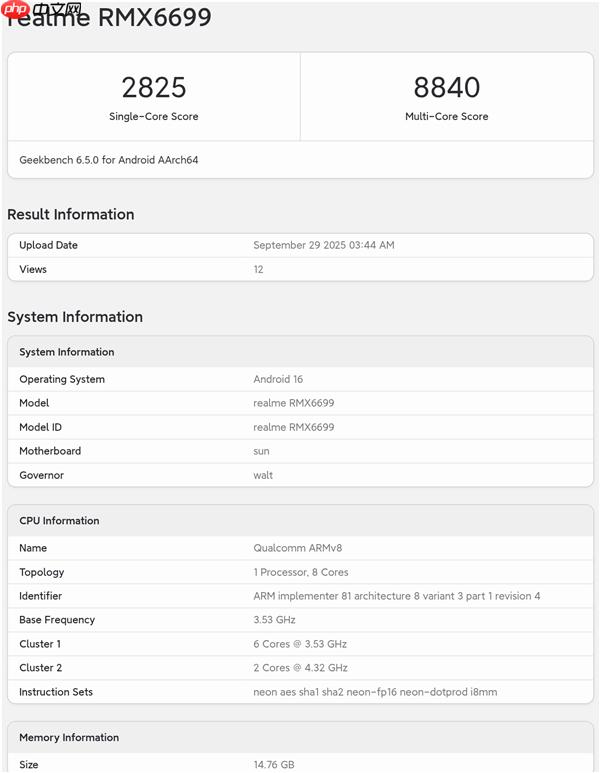
Task: Select the Single-Core Score label
Action: (154, 117)
